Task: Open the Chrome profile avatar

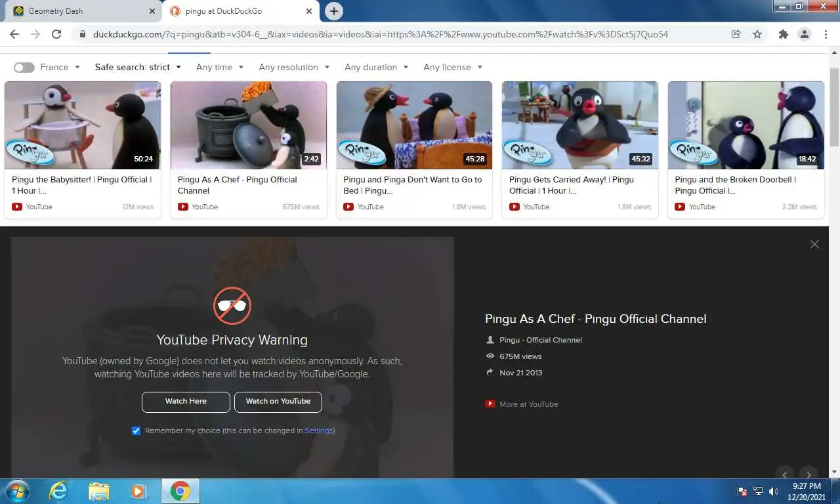Action: tap(804, 34)
